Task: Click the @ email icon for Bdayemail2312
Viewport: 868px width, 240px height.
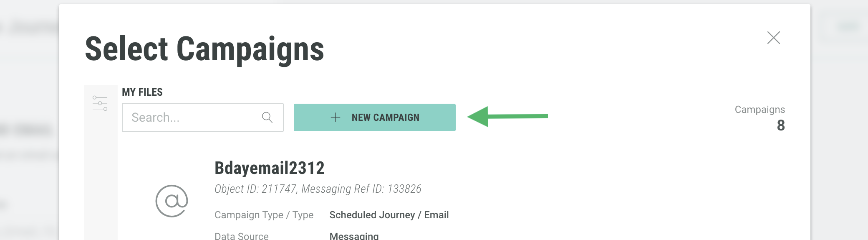Action: 172,201
